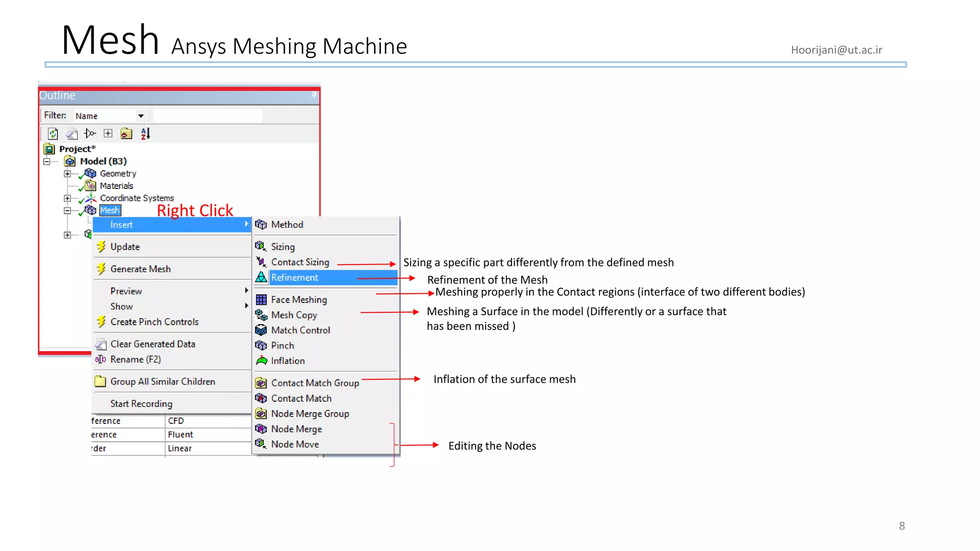
Task: Click the refresh icon in Outline toolbar
Action: pyautogui.click(x=53, y=134)
